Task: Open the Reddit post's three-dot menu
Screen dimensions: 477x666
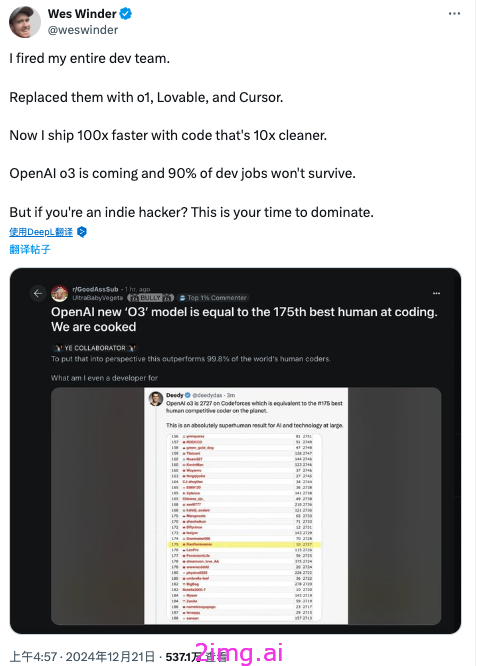Action: click(x=436, y=293)
